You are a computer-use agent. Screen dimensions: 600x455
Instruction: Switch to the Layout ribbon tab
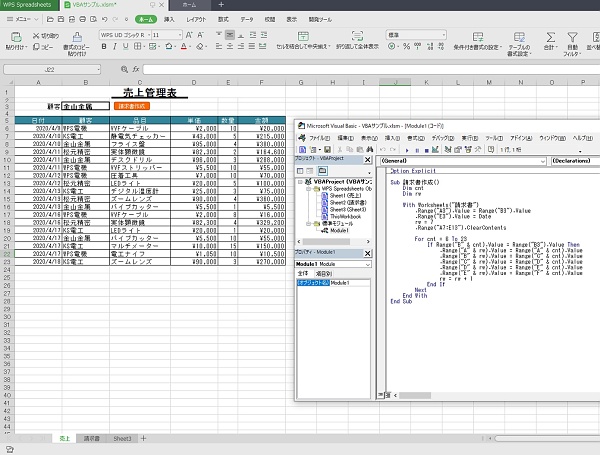coord(196,20)
